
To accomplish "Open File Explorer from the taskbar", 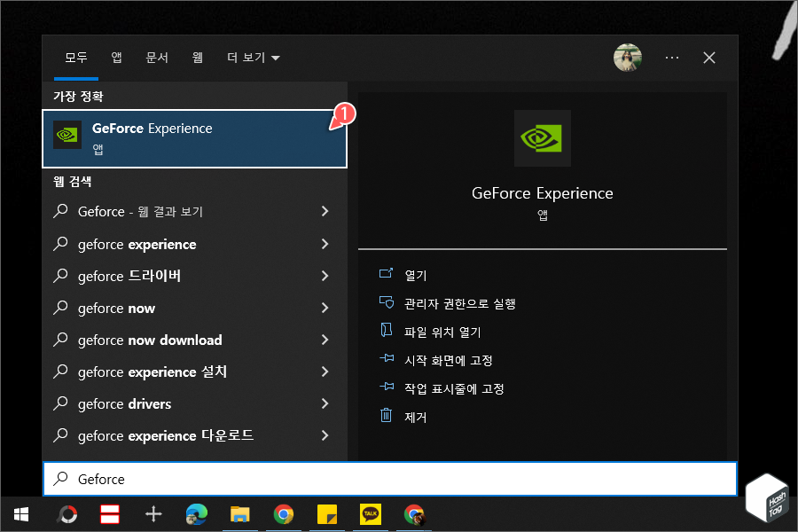I will (240, 514).
